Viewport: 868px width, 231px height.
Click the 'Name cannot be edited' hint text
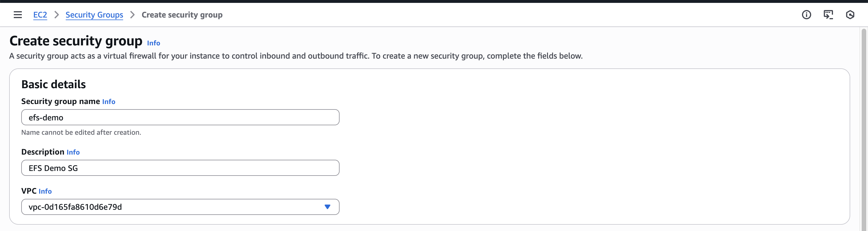point(81,132)
